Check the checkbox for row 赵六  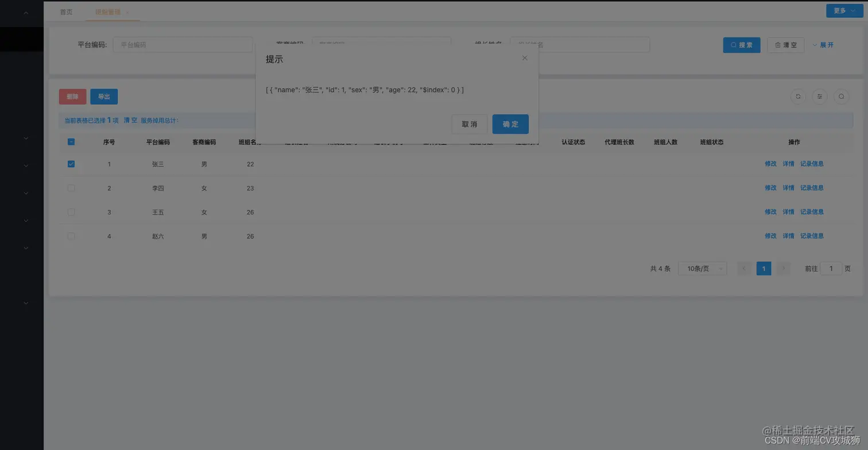pyautogui.click(x=71, y=236)
